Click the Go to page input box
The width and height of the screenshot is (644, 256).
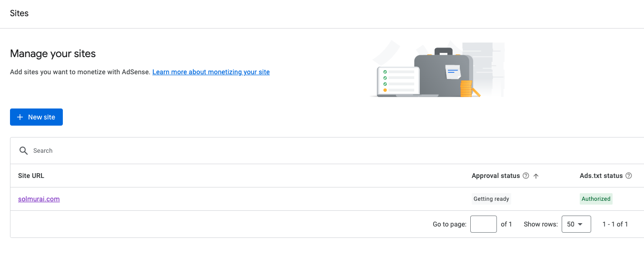(483, 224)
